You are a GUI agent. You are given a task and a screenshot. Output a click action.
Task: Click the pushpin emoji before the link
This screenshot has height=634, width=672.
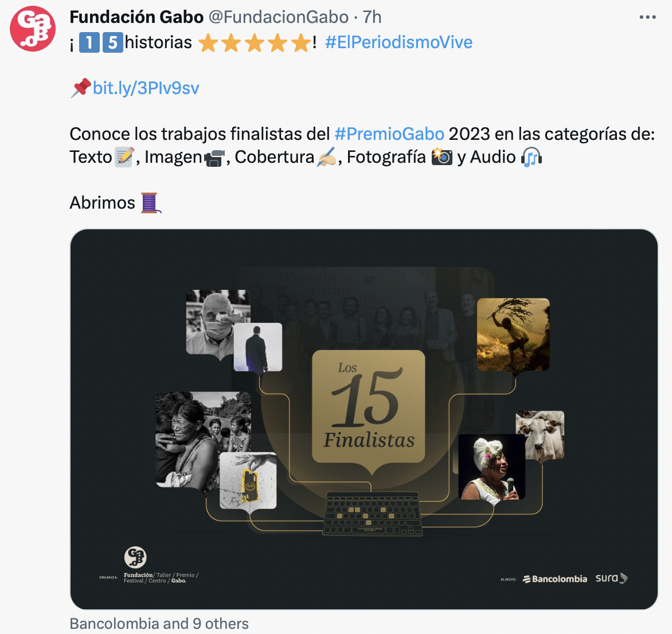81,88
